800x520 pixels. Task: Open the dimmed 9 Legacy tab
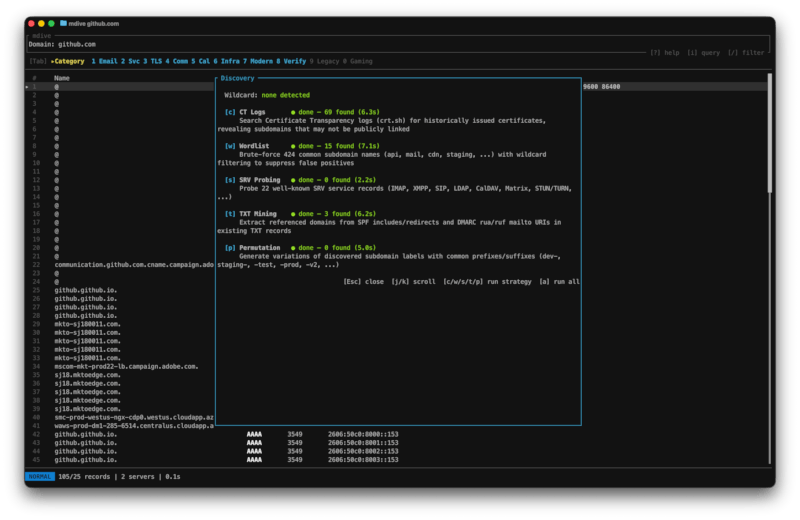tap(324, 61)
